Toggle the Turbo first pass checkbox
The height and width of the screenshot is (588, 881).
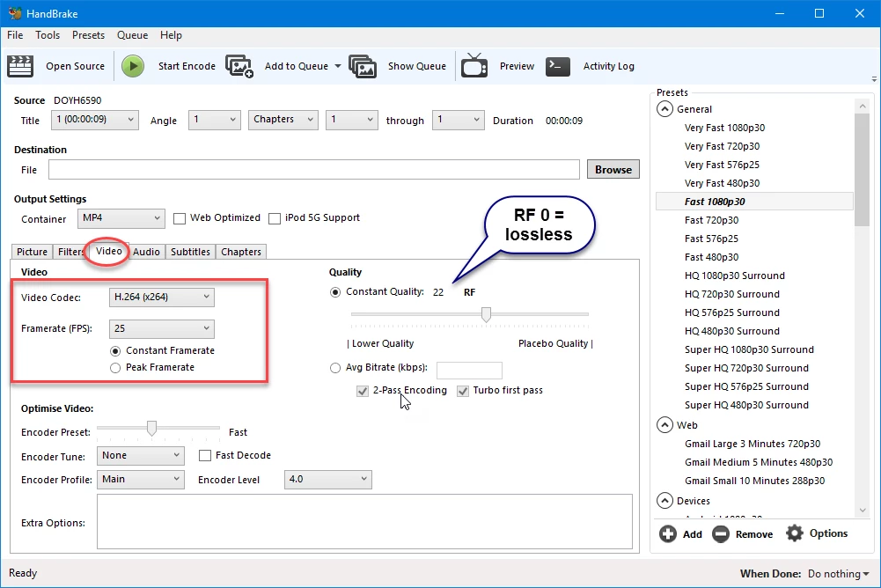pyautogui.click(x=462, y=391)
